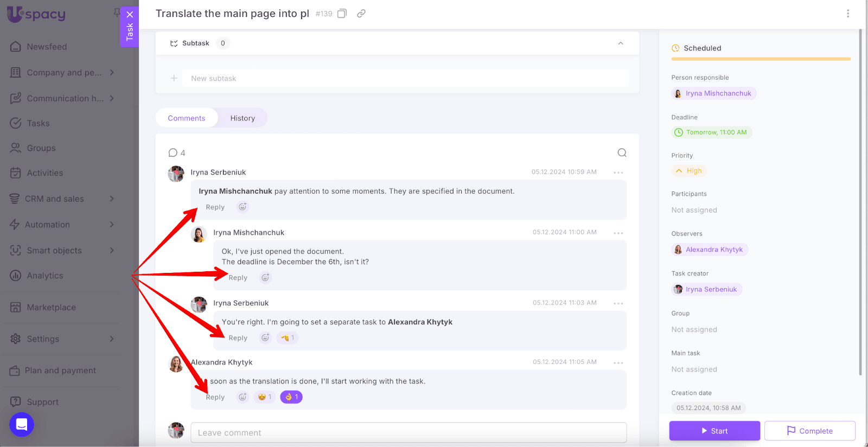Collapse the Subtask section with the chevron

[x=621, y=43]
